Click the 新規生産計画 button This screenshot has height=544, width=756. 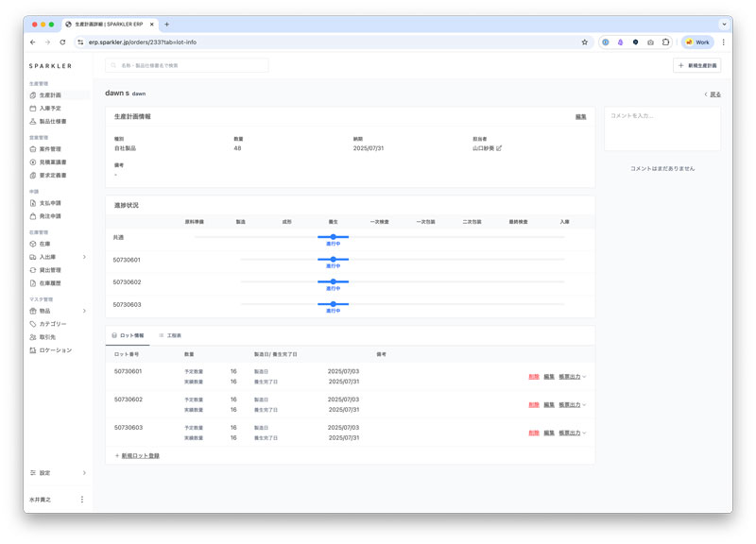(x=696, y=65)
